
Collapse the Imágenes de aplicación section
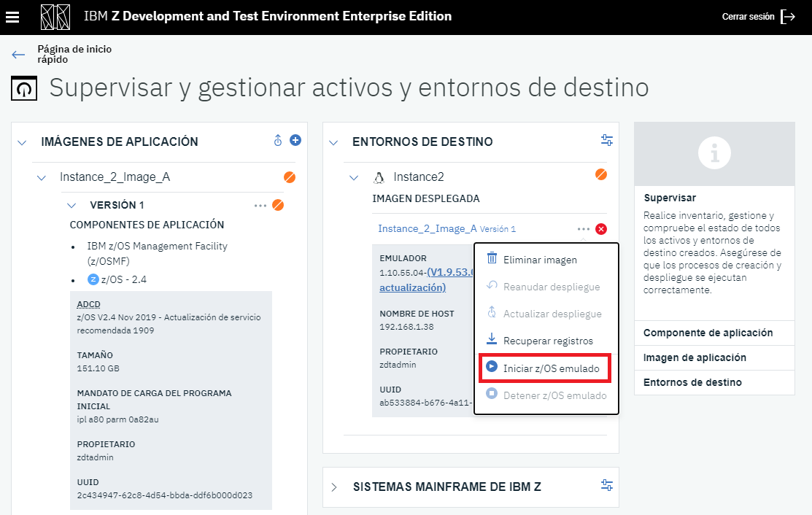(23, 142)
